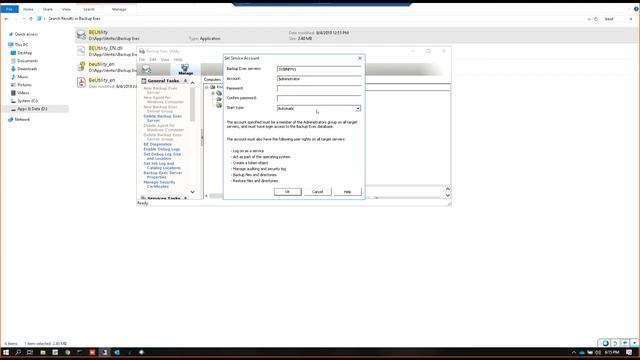Focus the Password input field
640x360 pixels.
tap(319, 89)
